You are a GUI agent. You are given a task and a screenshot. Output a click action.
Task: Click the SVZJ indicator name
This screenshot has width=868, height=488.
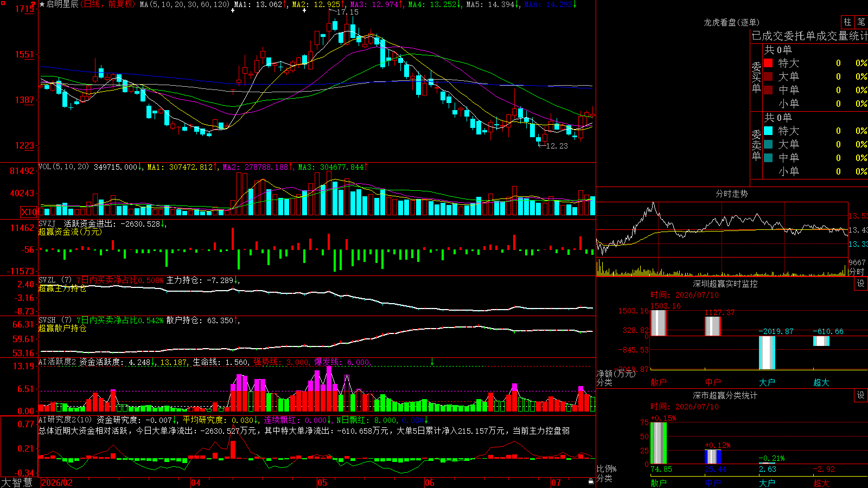click(47, 223)
